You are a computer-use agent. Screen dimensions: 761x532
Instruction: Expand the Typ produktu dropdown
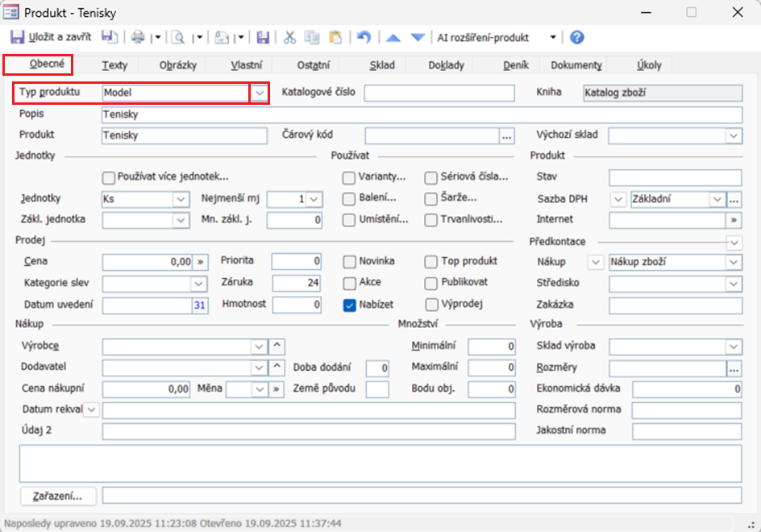[x=259, y=93]
